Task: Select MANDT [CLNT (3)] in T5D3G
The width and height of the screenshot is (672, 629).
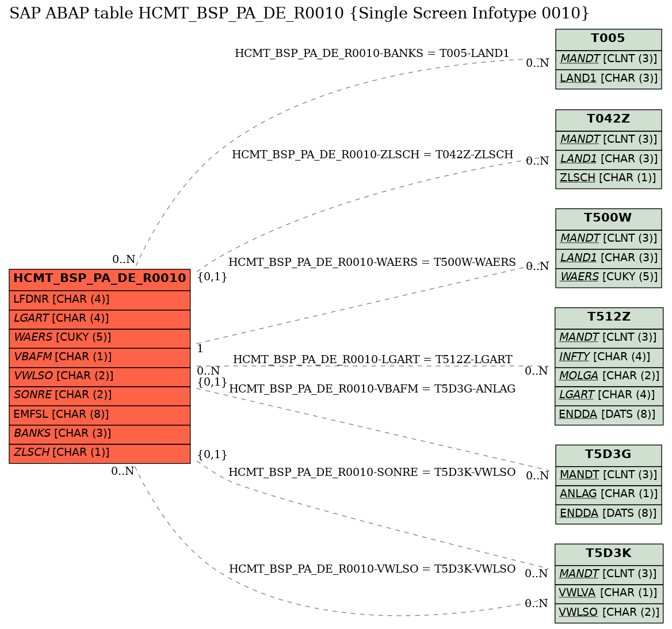Action: [608, 475]
